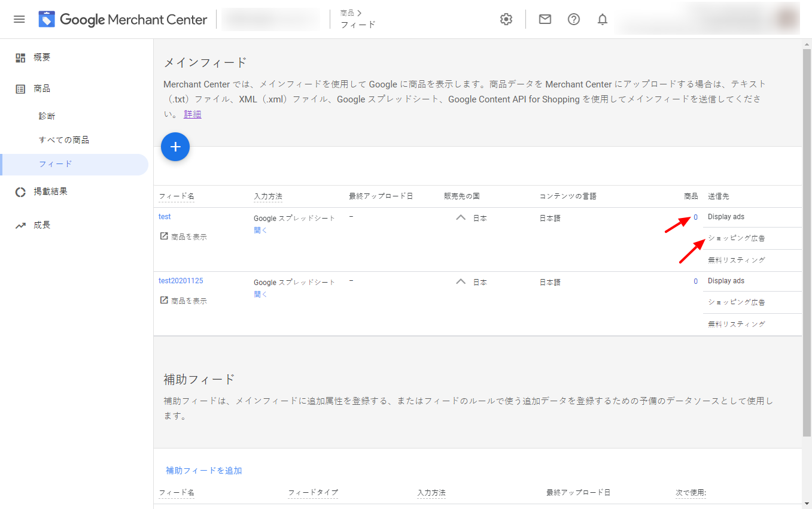Collapse the country chevron for test feed

tap(461, 218)
